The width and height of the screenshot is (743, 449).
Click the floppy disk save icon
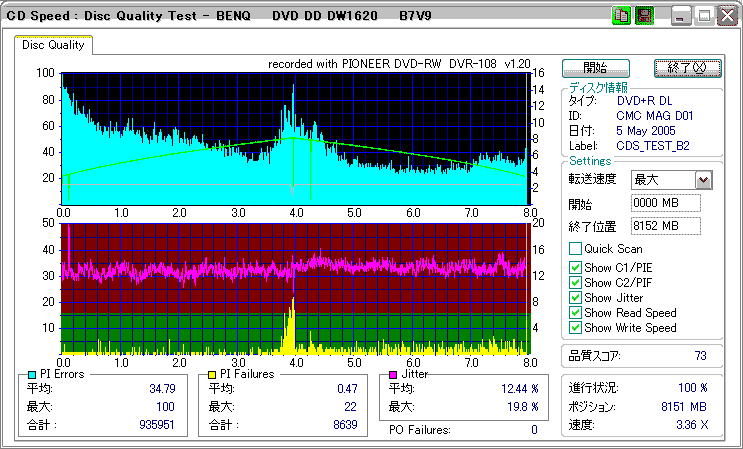click(x=644, y=16)
